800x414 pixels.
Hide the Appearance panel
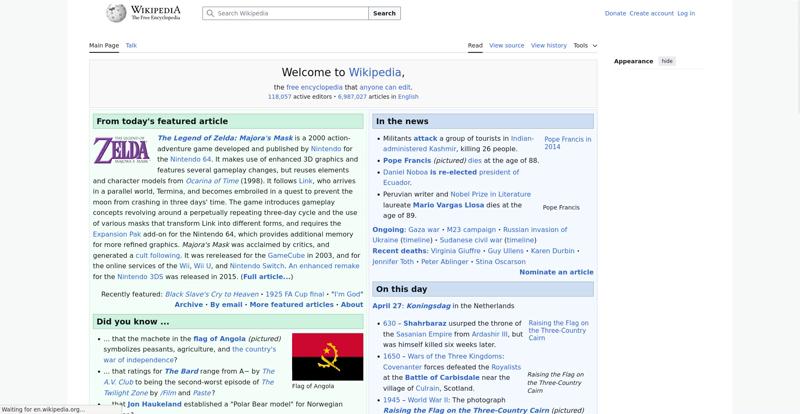click(x=667, y=61)
